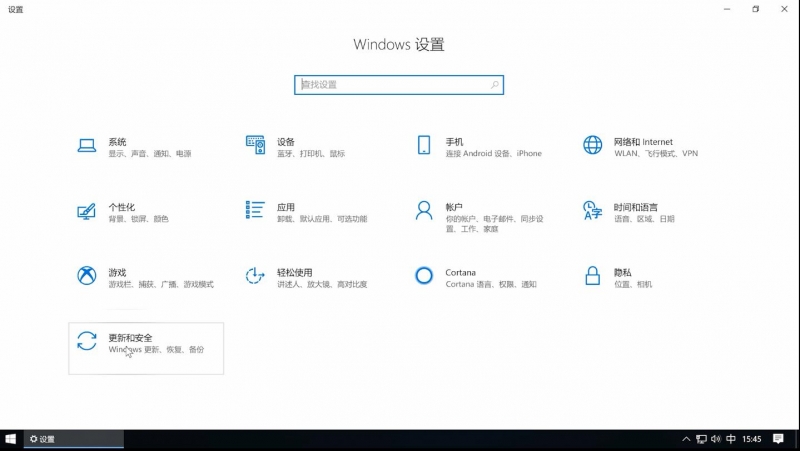
Task: Click the 设备 category title
Action: coord(286,142)
